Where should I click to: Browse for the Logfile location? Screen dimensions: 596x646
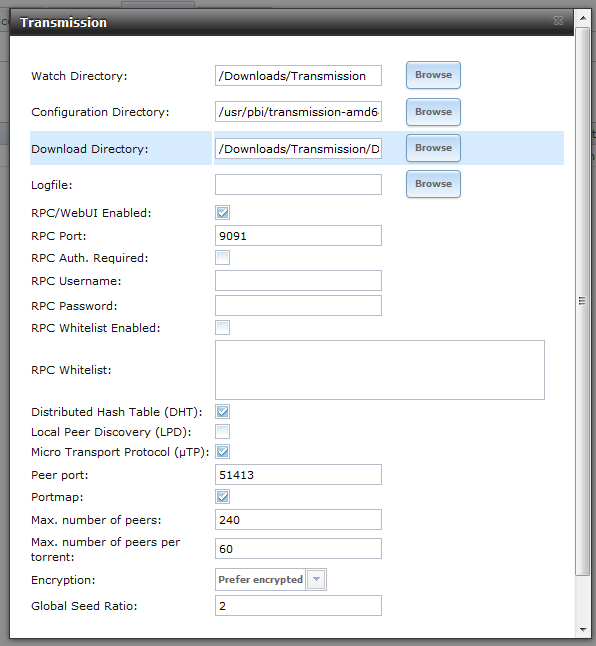(433, 184)
